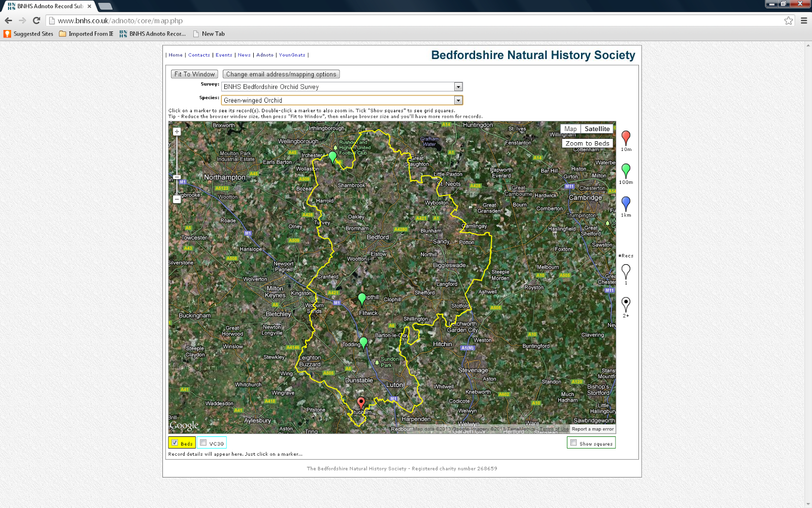Viewport: 812px width, 508px height.
Task: Switch to Map view
Action: point(570,129)
